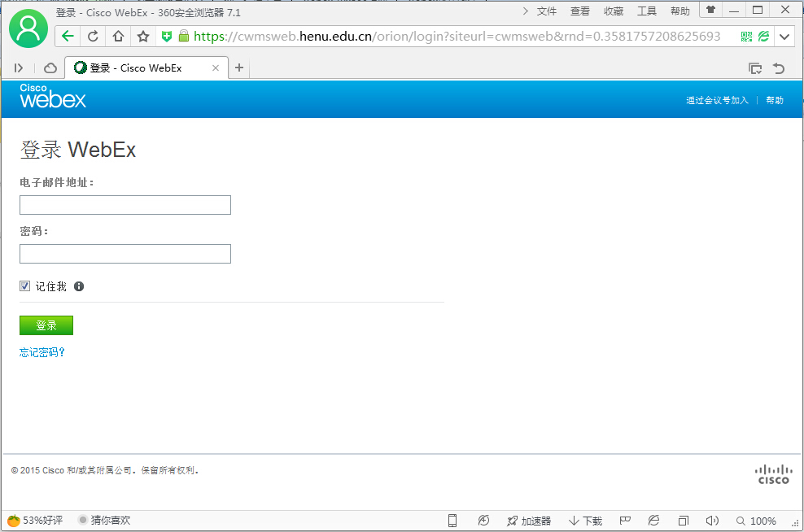
Task: Expand the address bar dropdown arrow
Action: [x=784, y=37]
